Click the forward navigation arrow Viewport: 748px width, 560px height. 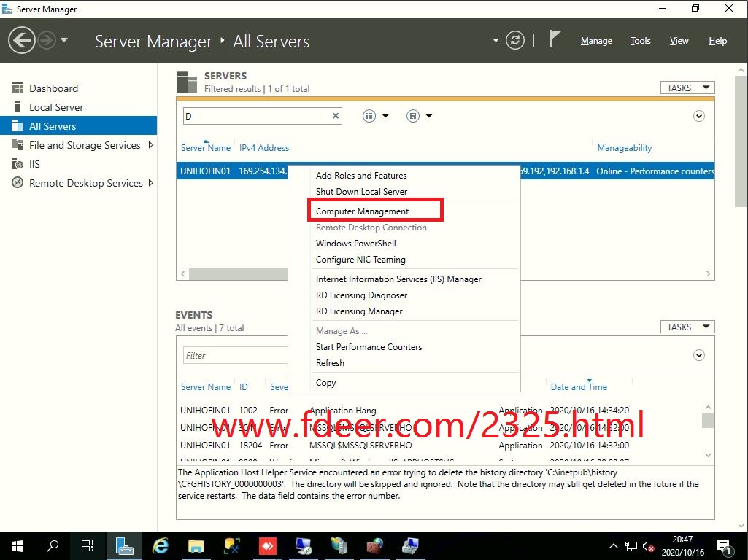(46, 41)
